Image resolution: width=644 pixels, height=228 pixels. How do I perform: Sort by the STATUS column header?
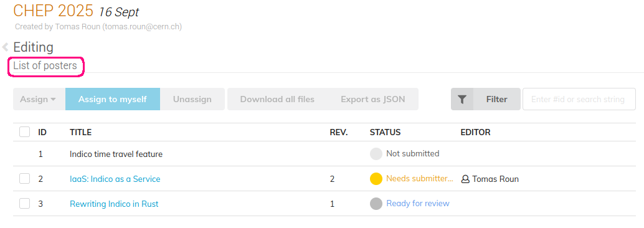click(x=385, y=132)
